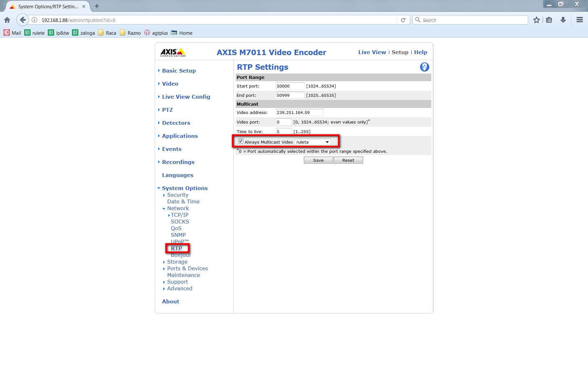Expand the Detectors menu
This screenshot has height=382, width=588.
click(x=176, y=123)
